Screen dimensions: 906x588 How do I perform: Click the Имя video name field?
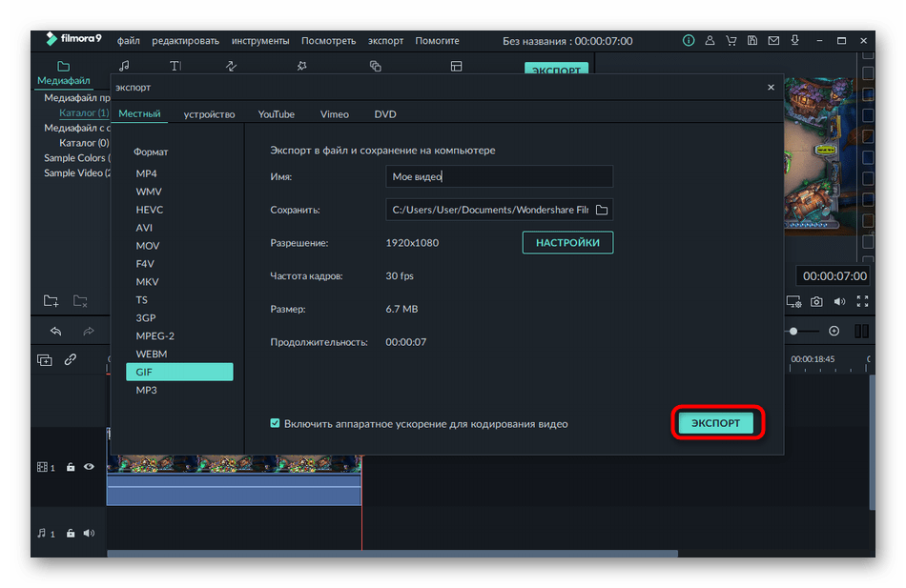tap(499, 176)
